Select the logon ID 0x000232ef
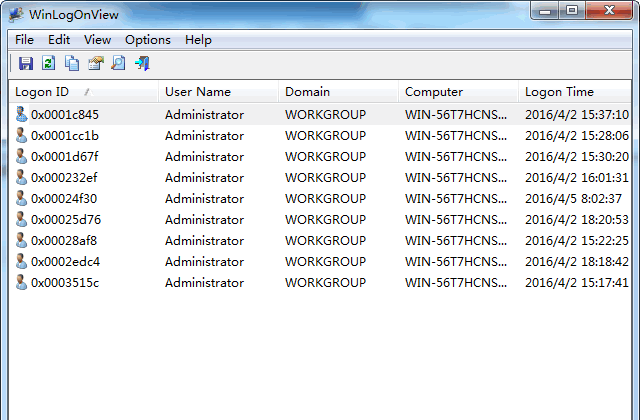Viewport: 640px width, 420px height. (64, 178)
